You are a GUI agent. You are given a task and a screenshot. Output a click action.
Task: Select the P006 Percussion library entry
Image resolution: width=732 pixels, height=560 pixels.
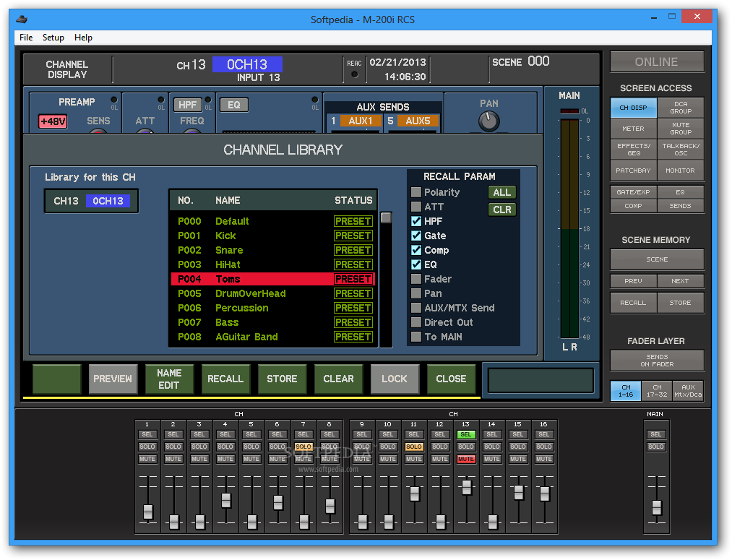pos(273,308)
